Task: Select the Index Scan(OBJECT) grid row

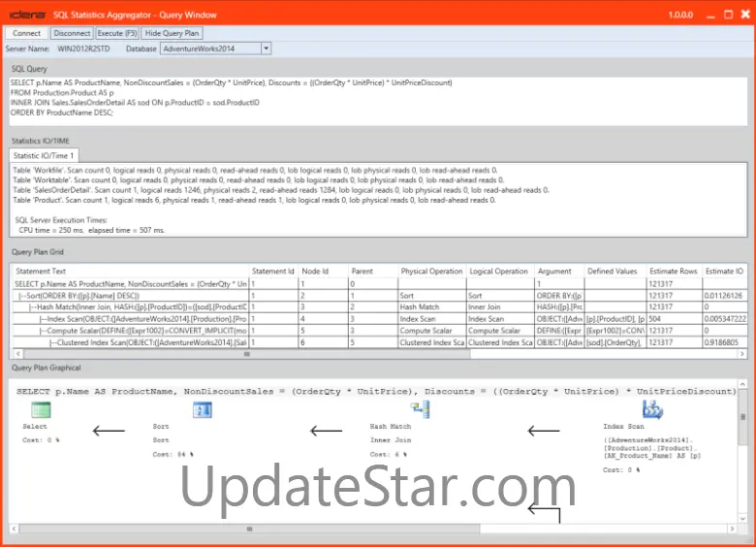Action: 378,319
